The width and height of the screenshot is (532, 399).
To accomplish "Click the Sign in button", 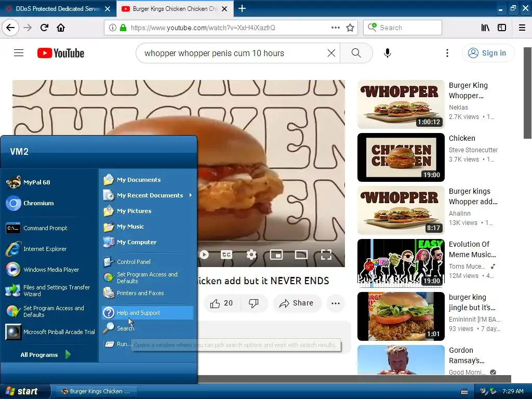I will point(488,53).
